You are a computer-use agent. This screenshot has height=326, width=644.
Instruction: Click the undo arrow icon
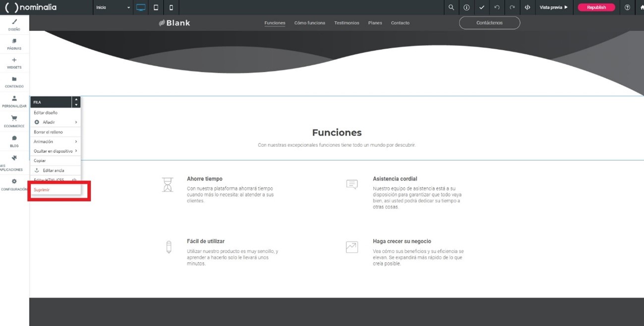497,7
